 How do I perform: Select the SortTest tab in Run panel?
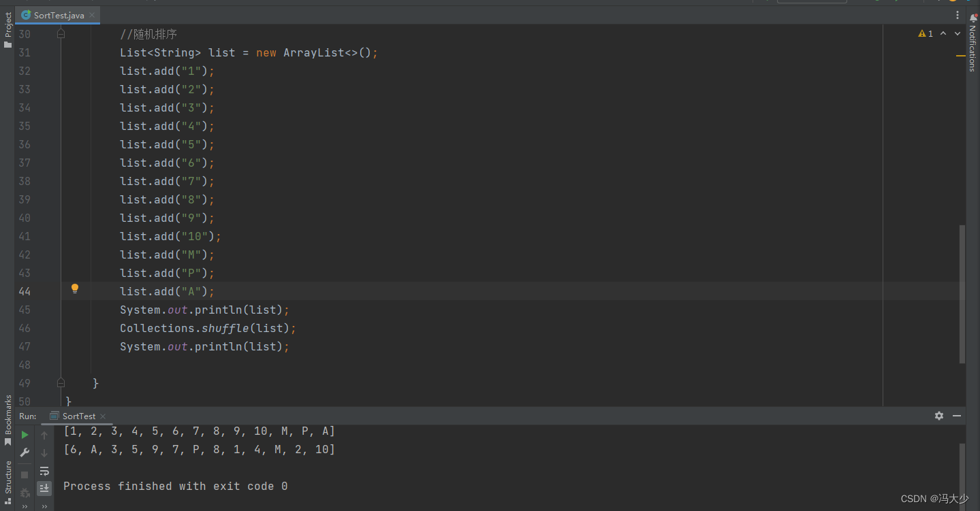pos(78,416)
